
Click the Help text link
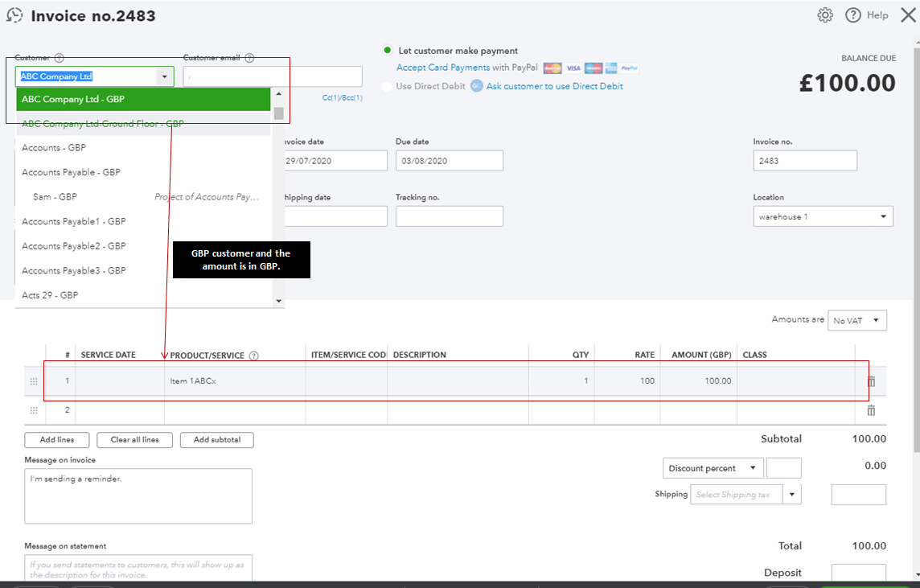coord(877,15)
